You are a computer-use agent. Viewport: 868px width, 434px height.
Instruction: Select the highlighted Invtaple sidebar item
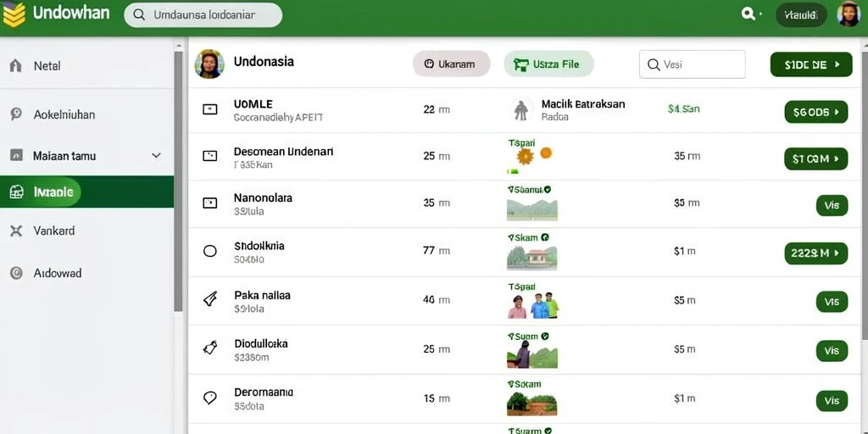[87, 192]
